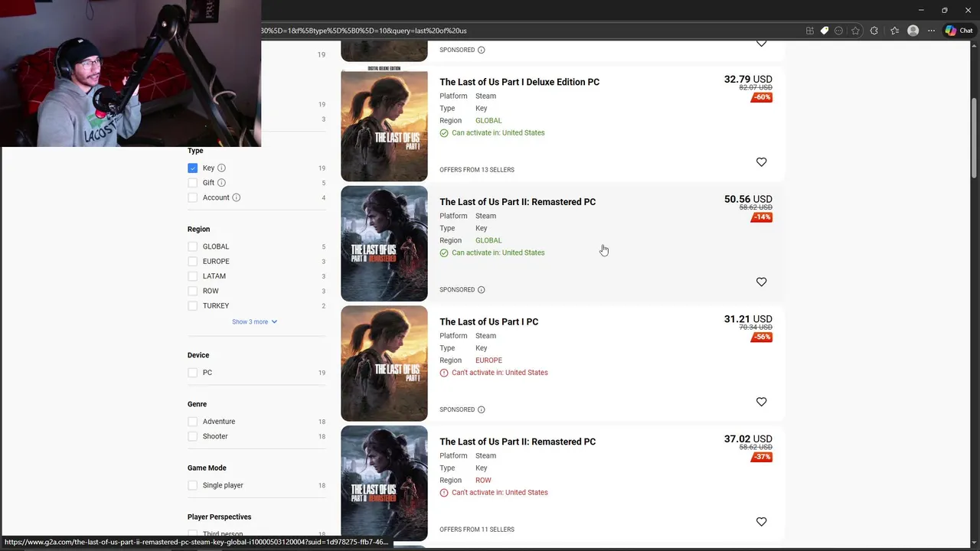
Task: Click cover thumbnail of 37.02 USD Part II listing
Action: (384, 484)
